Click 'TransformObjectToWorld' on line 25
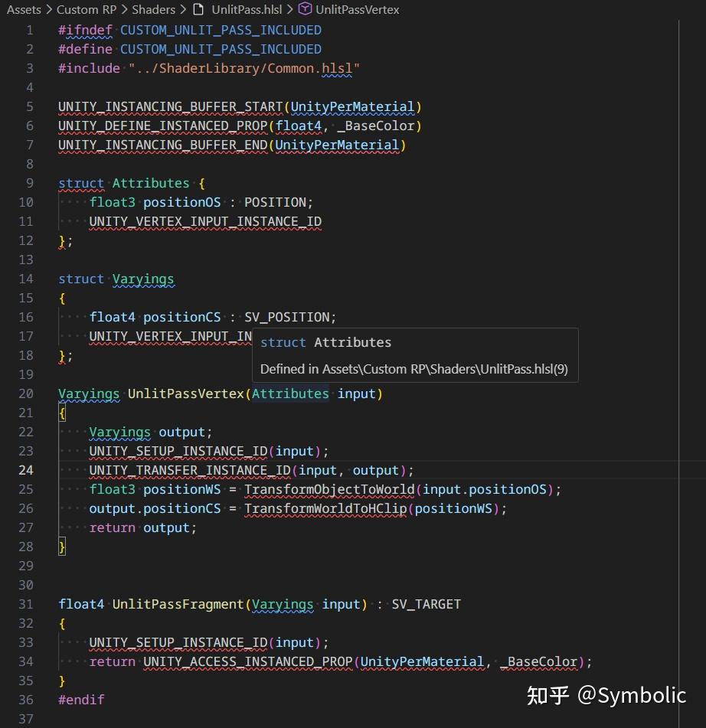The image size is (706, 728). coord(329,489)
